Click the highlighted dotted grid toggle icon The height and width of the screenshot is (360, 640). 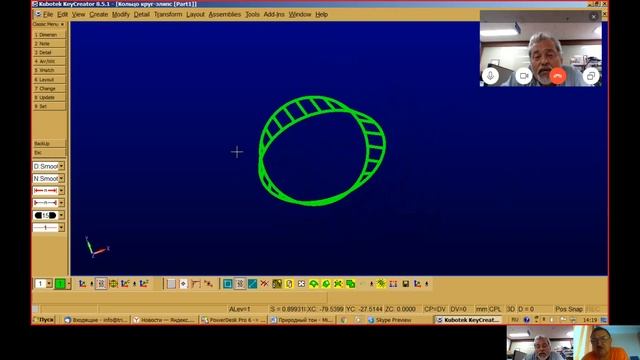click(101, 284)
